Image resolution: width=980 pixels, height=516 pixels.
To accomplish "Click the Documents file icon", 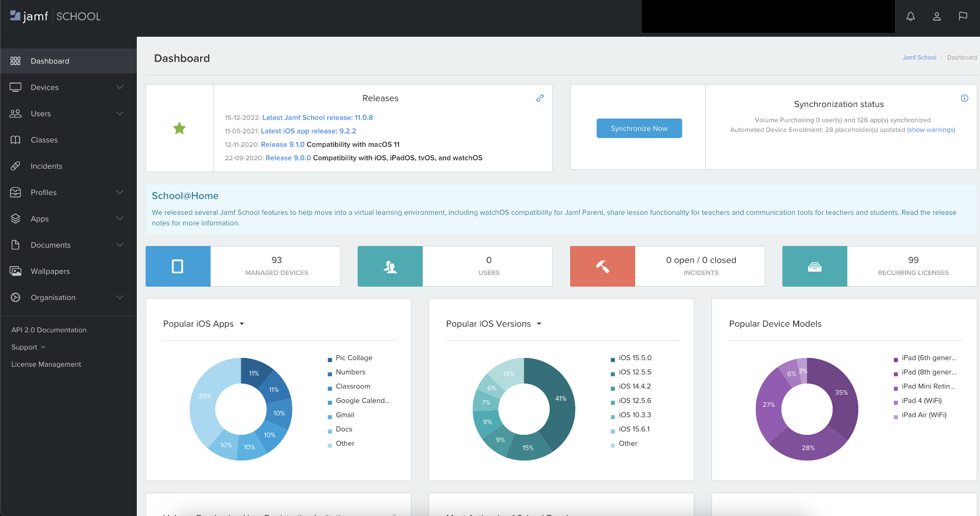I will point(16,245).
